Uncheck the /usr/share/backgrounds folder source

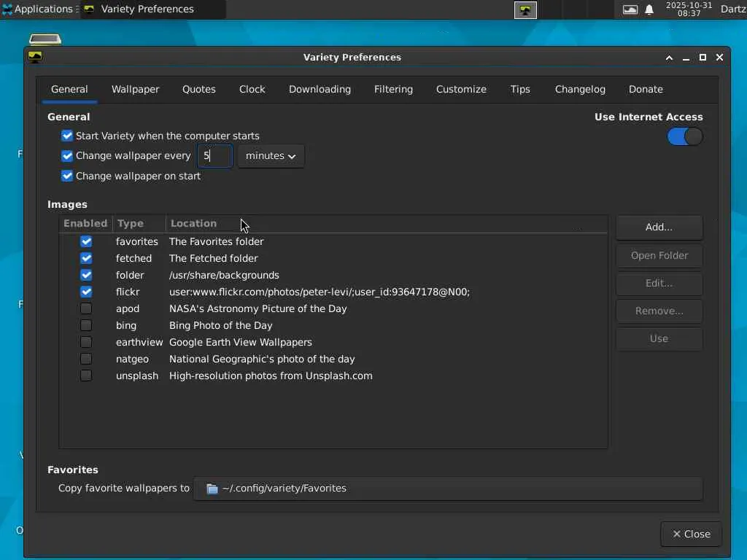pos(86,275)
